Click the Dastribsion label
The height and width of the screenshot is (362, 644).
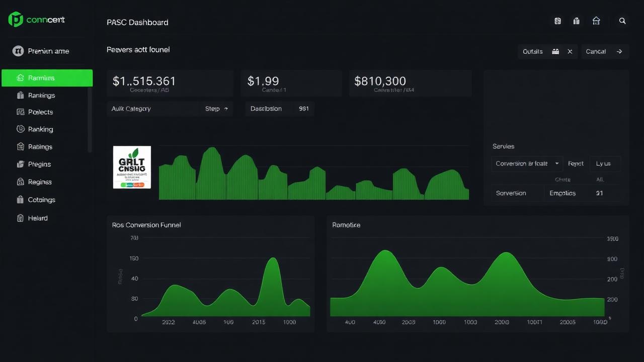click(x=266, y=109)
